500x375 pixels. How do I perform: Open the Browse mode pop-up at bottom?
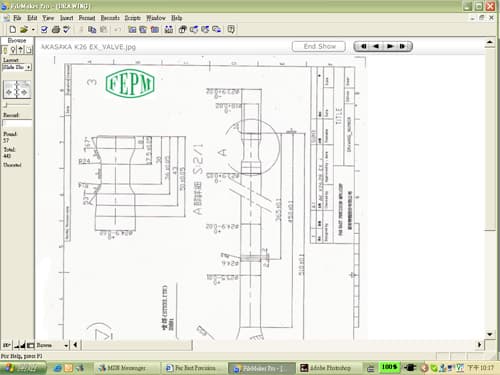(x=52, y=345)
